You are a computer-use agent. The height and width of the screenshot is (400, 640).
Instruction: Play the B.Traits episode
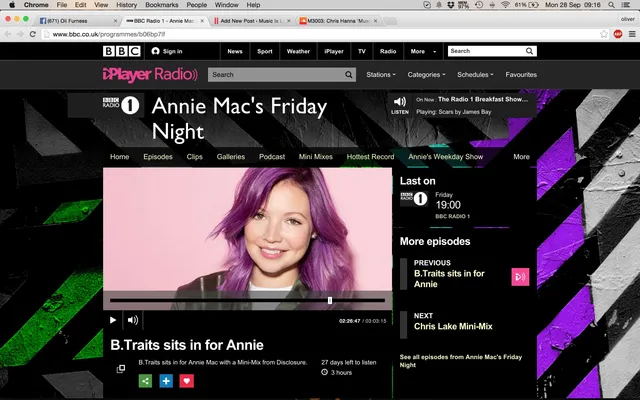pyautogui.click(x=113, y=320)
